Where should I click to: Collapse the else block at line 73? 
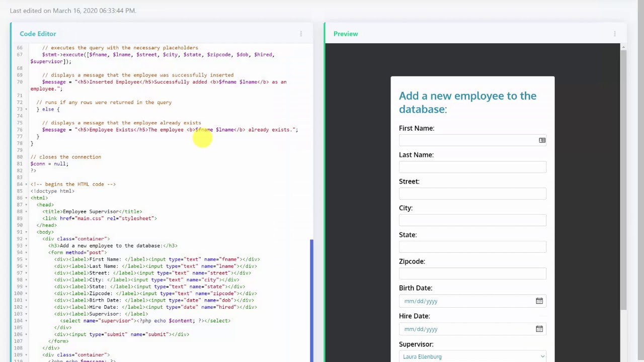(x=26, y=109)
